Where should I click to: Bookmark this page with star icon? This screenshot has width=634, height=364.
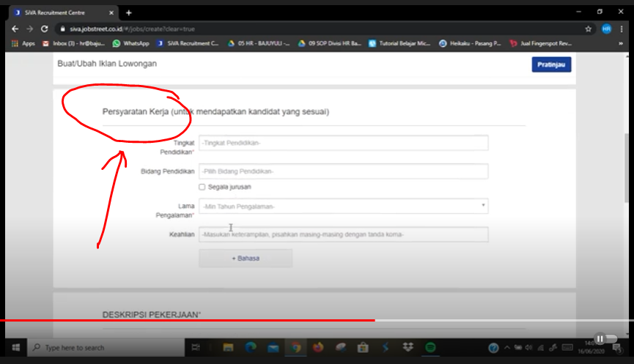click(588, 29)
